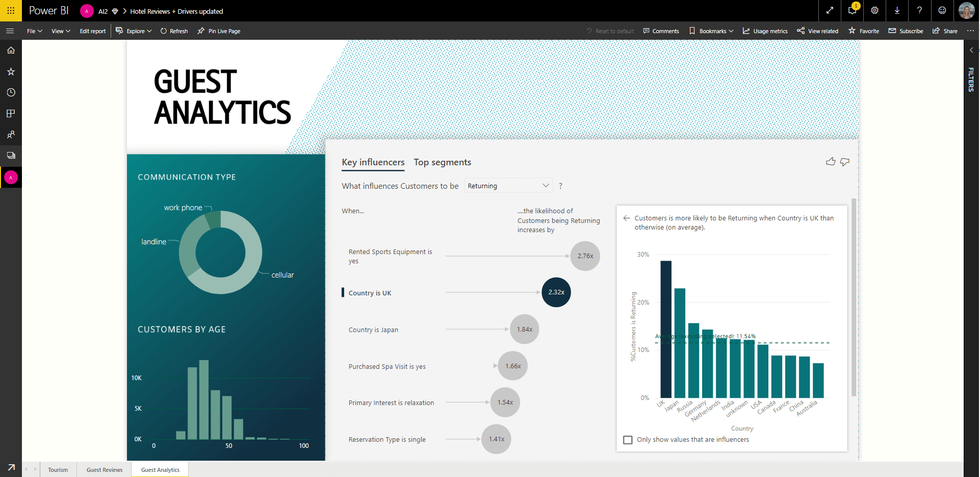Enter full screen mode icon
Image resolution: width=980 pixels, height=477 pixels.
pos(830,10)
